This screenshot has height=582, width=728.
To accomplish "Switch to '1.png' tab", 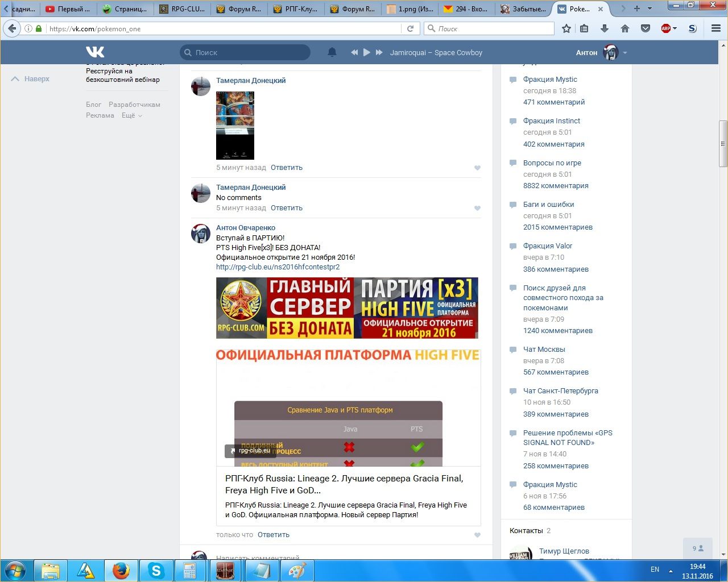I will pyautogui.click(x=411, y=9).
